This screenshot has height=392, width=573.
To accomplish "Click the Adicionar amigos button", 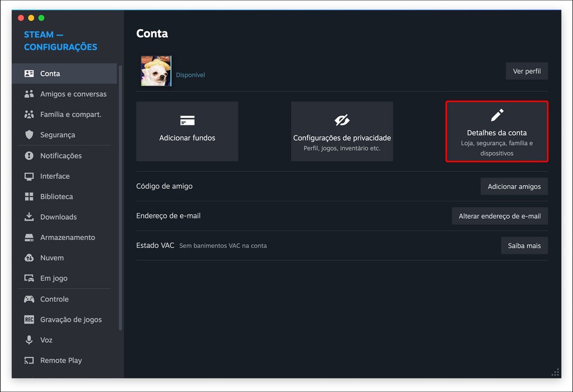I will coord(514,186).
